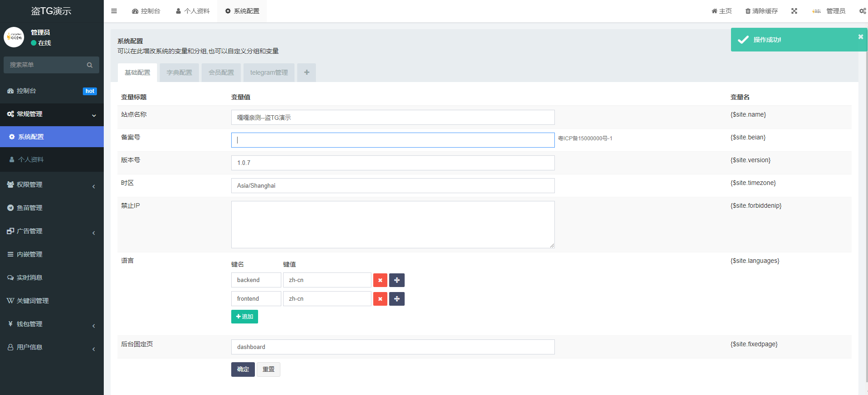Expand the 权限管理 sidebar menu
Image resolution: width=868 pixels, height=395 pixels.
pos(51,185)
